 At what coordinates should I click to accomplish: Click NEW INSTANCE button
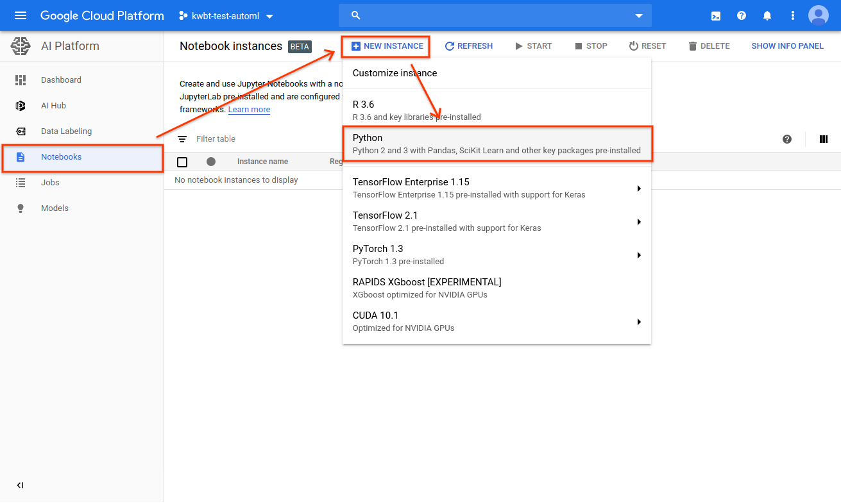(x=387, y=46)
